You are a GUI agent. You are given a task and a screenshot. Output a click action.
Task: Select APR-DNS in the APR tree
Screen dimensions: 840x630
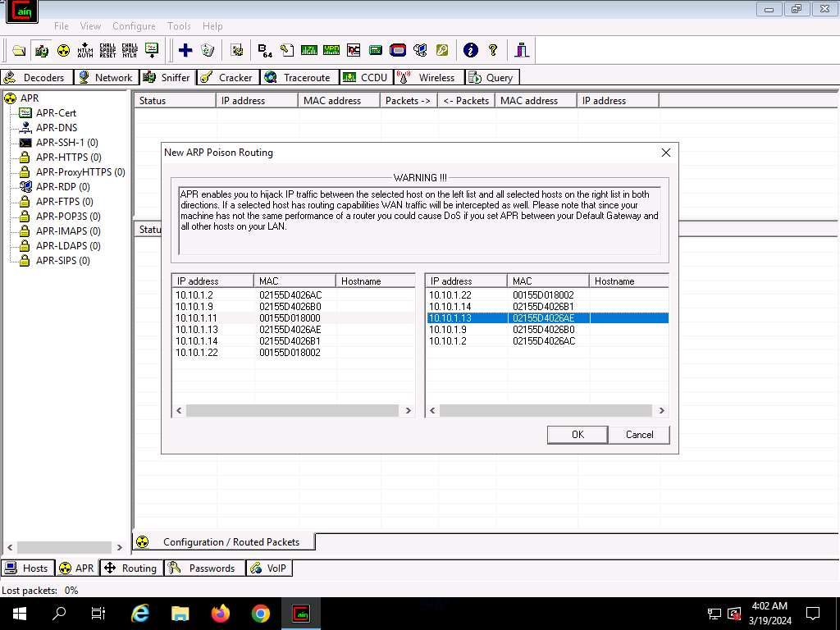(56, 128)
